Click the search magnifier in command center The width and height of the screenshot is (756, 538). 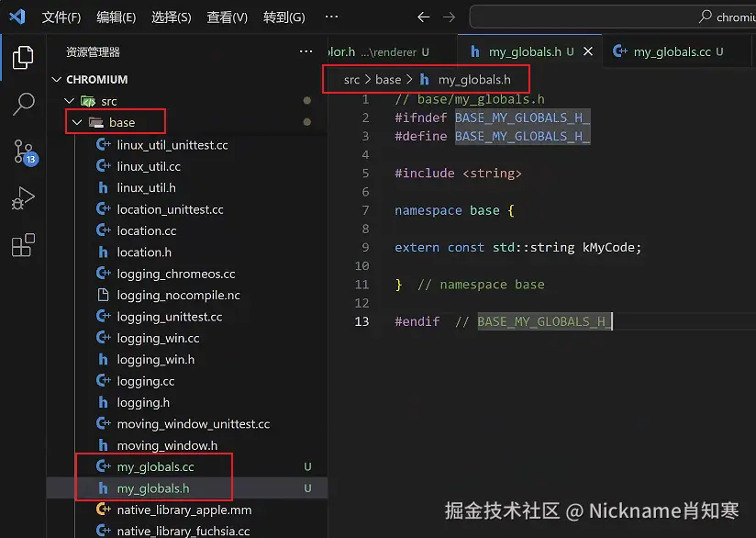click(x=705, y=17)
